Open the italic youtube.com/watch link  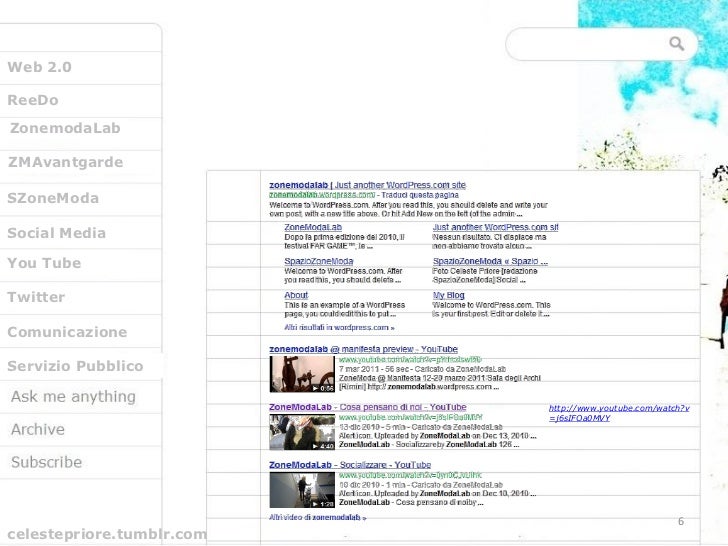(x=619, y=413)
